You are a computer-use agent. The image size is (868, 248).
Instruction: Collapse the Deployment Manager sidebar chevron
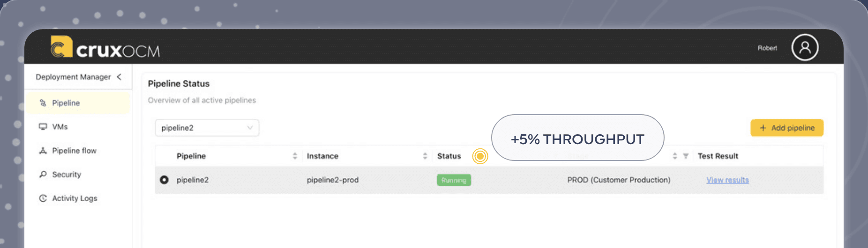(119, 77)
